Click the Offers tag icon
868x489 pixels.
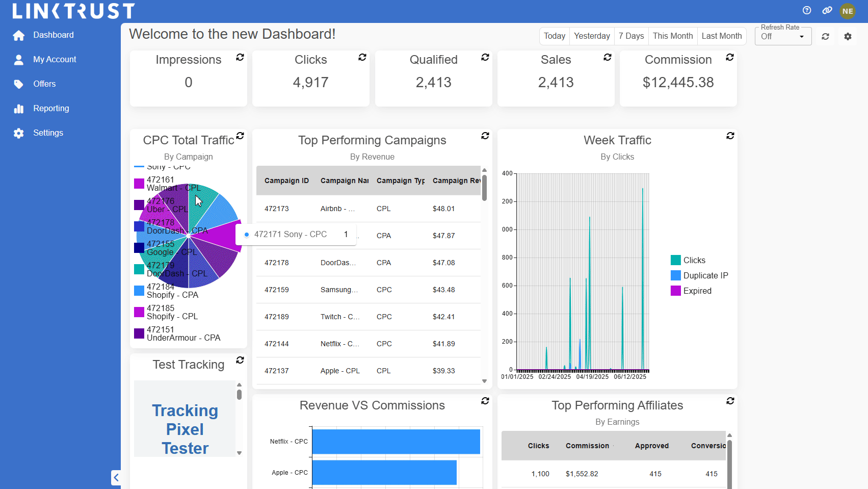click(x=19, y=84)
